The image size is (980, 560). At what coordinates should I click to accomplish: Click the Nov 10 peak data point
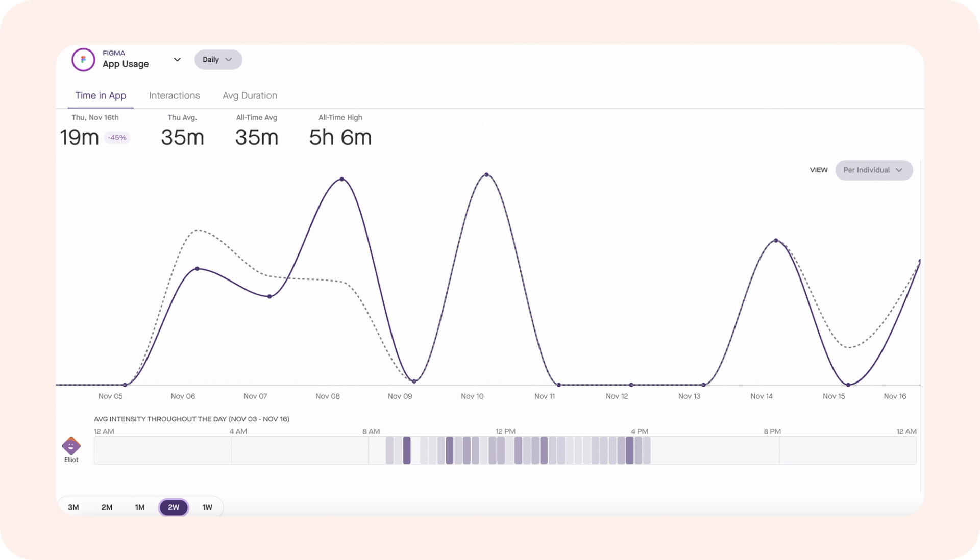486,175
